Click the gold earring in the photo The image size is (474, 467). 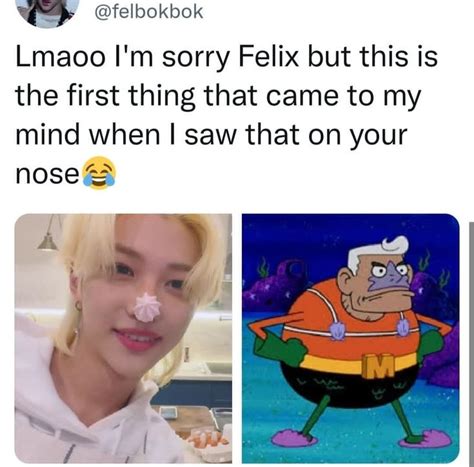pyautogui.click(x=78, y=306)
